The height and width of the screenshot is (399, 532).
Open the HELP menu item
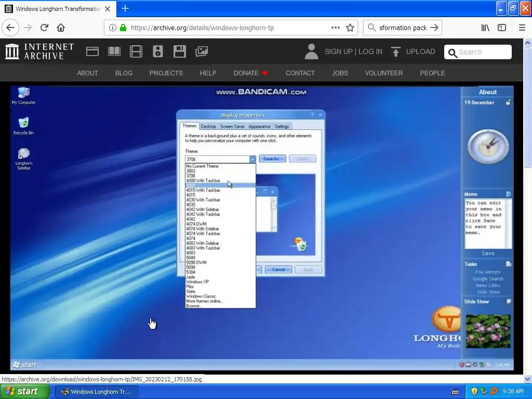point(208,73)
